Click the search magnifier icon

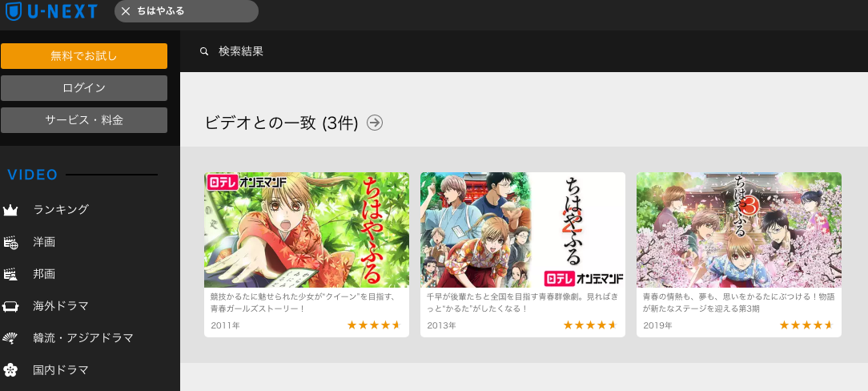tap(204, 51)
